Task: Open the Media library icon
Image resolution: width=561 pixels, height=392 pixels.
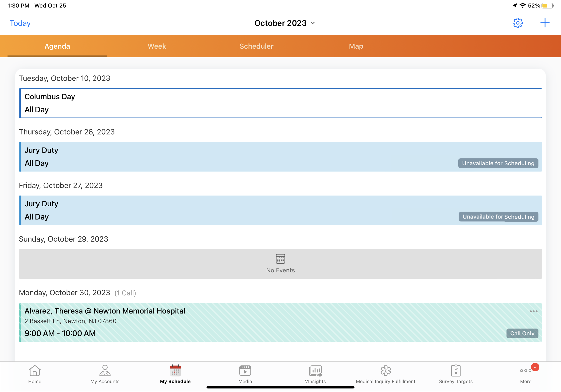Action: [x=245, y=374]
